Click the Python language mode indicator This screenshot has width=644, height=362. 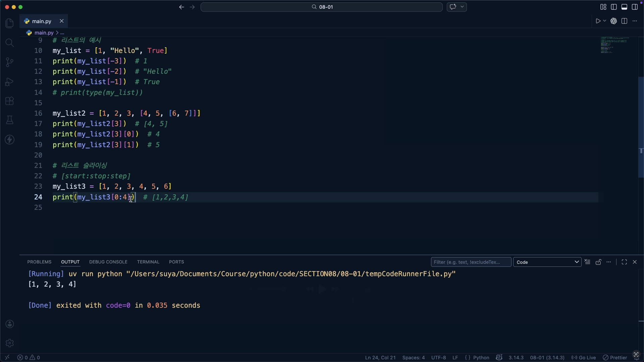481,358
